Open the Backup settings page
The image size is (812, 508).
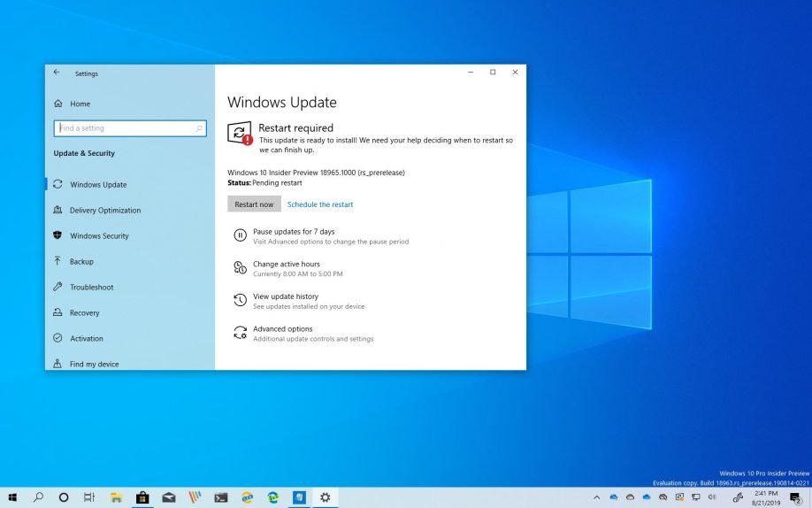[81, 262]
